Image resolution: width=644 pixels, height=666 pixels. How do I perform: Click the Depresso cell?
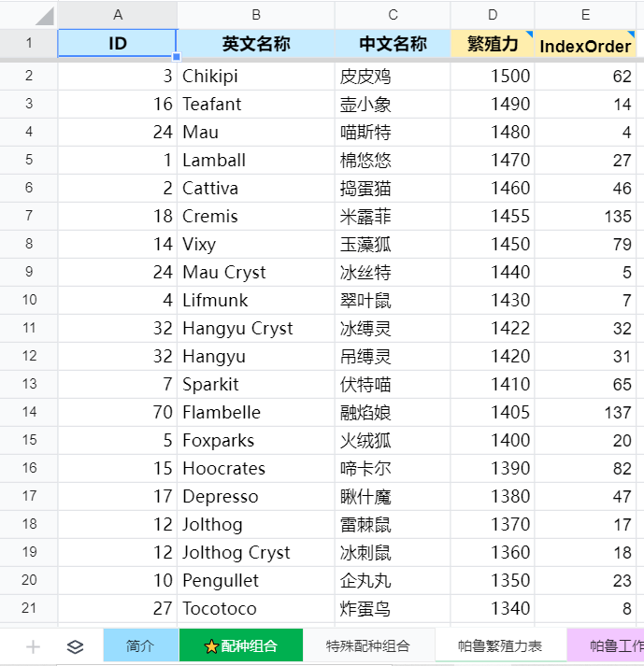256,497
